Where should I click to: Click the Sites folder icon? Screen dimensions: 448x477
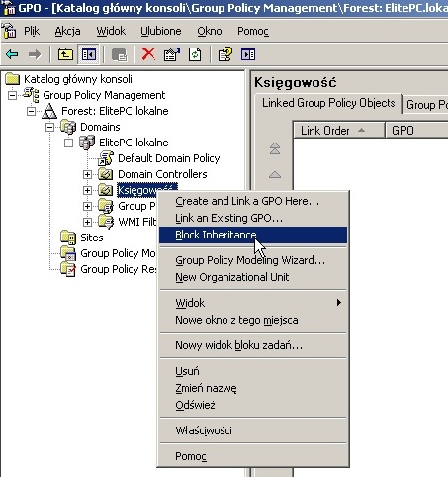pyautogui.click(x=68, y=238)
